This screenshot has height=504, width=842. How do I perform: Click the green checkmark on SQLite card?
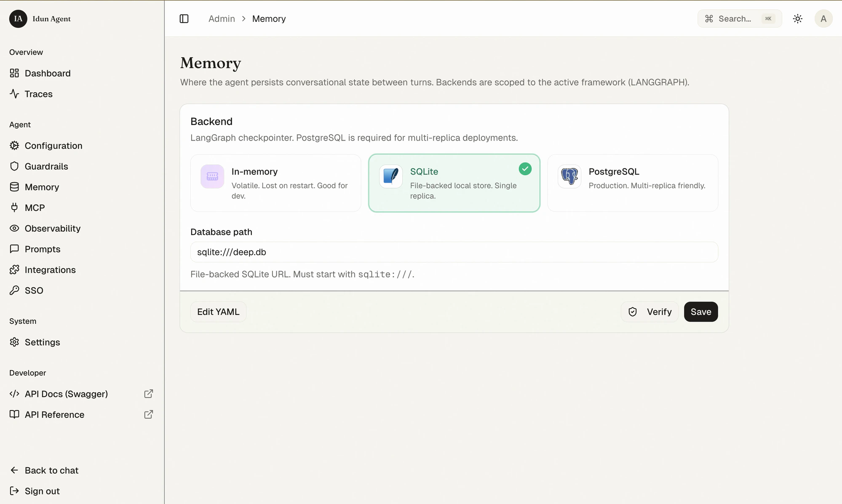pyautogui.click(x=525, y=169)
